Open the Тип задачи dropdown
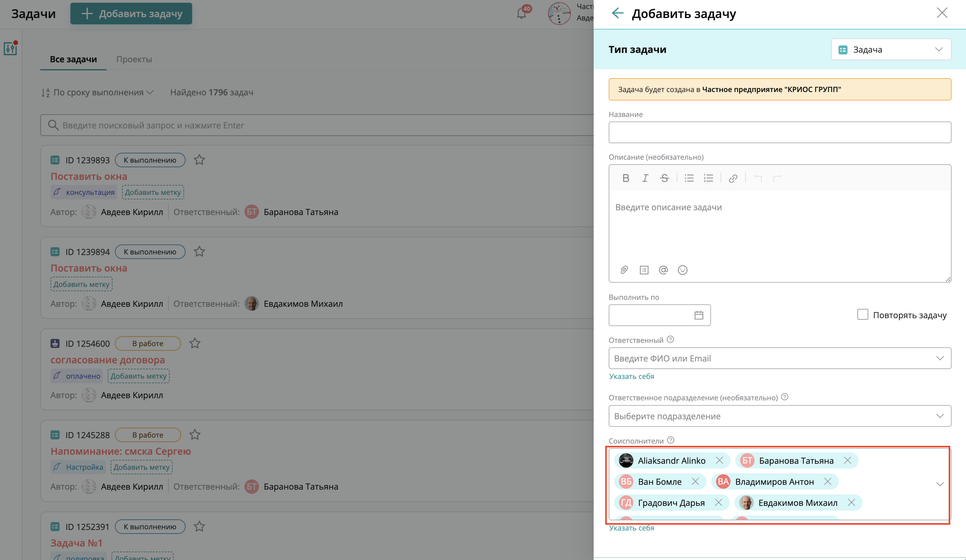Viewport: 966px width, 560px height. [891, 49]
